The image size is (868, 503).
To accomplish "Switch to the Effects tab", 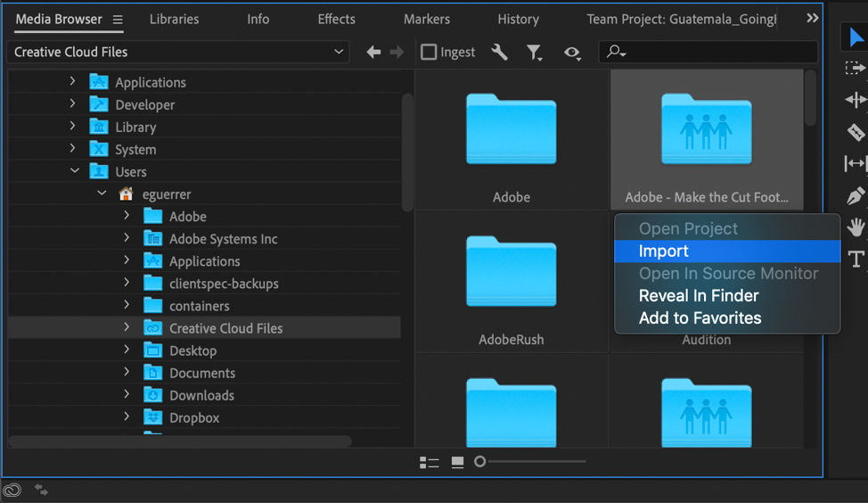I will [336, 19].
